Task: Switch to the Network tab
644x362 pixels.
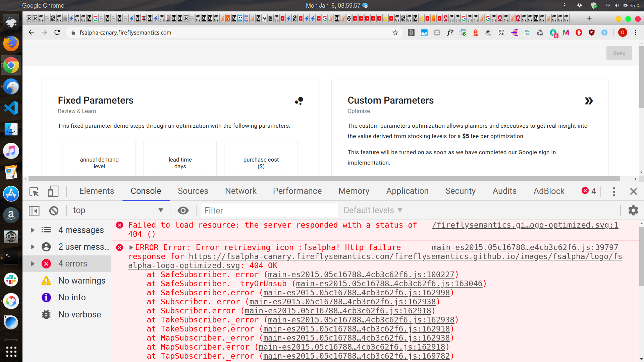Action: [x=241, y=191]
